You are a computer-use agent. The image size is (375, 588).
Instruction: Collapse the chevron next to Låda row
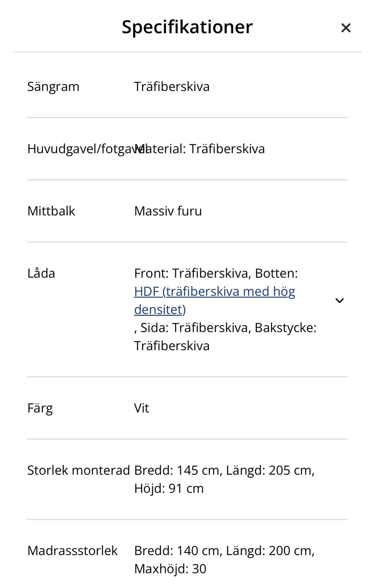click(x=339, y=300)
